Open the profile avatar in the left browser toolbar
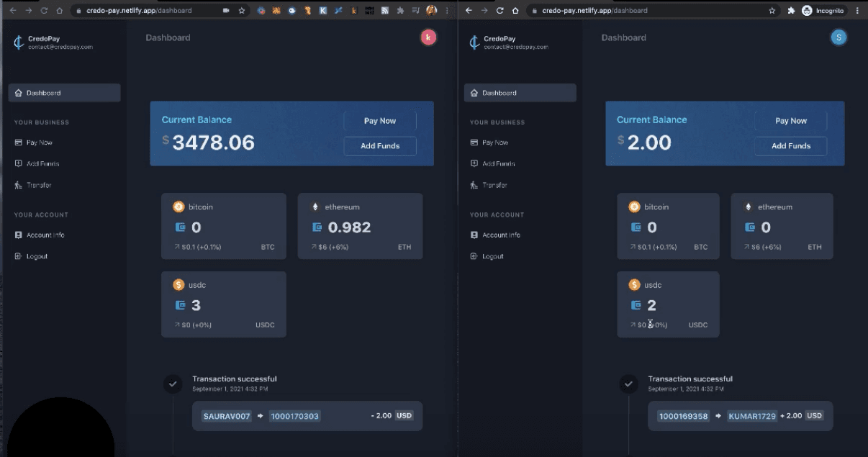 431,11
